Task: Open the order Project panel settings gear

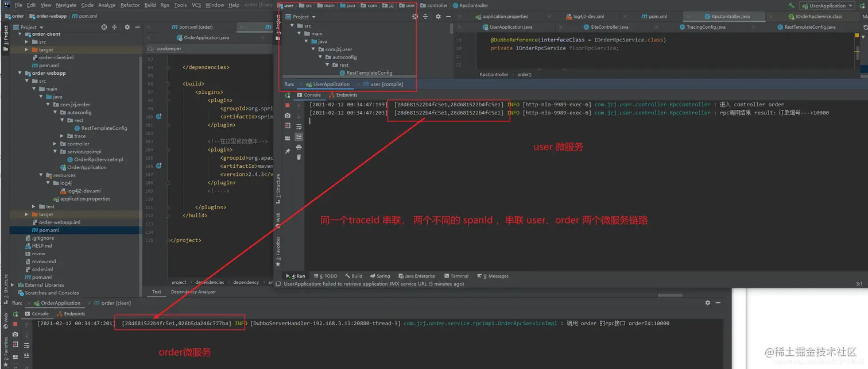Action: [x=127, y=27]
